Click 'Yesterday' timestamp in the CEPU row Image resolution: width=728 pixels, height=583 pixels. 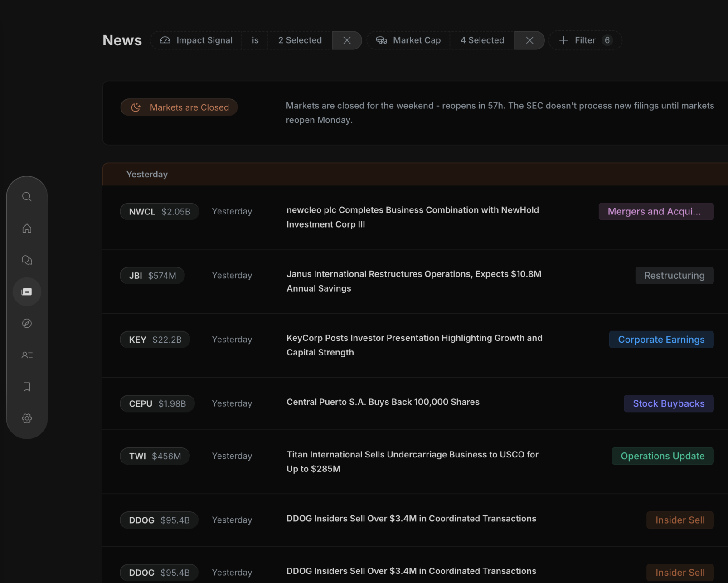(x=232, y=403)
